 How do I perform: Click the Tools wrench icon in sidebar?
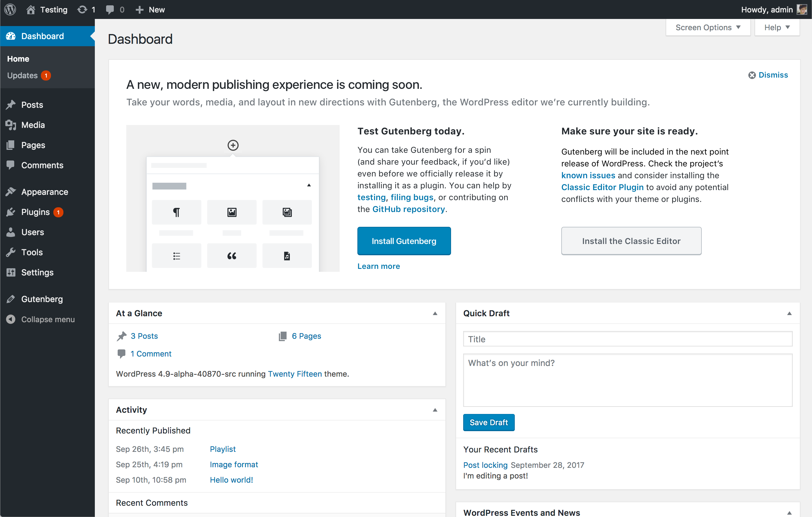coord(11,252)
